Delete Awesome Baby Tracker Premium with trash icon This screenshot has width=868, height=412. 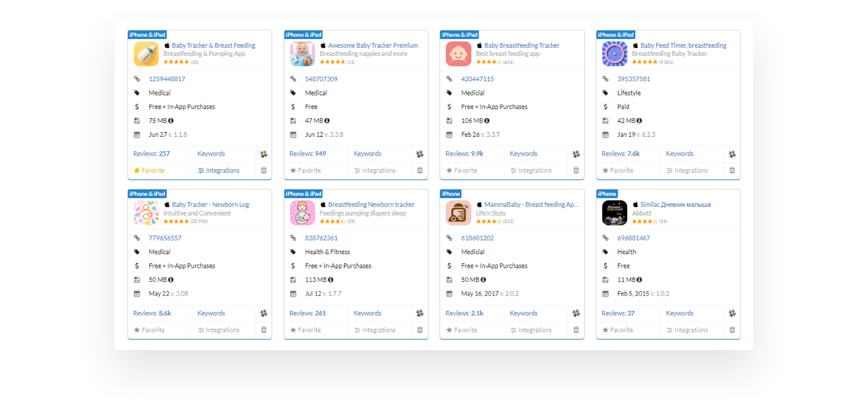point(420,170)
